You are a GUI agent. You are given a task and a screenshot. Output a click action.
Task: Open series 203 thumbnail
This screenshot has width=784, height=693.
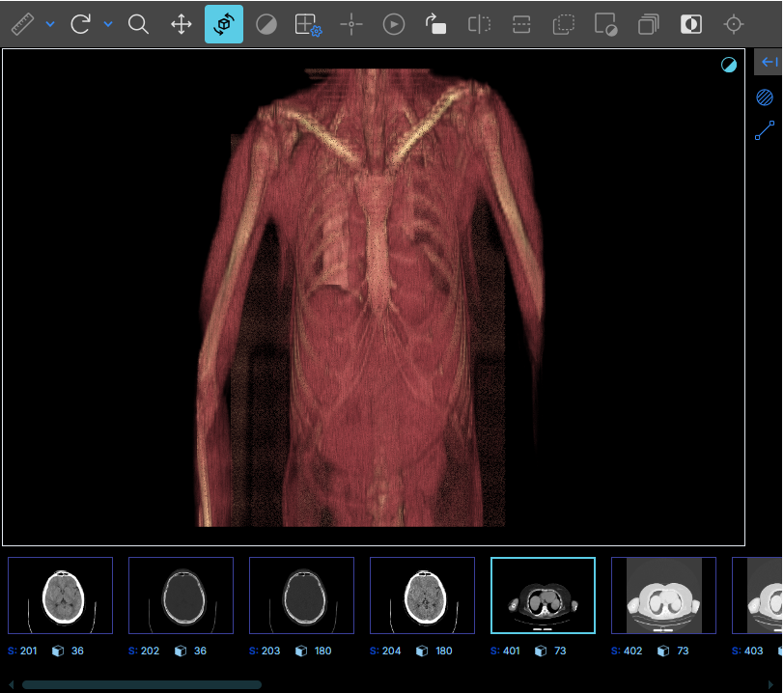click(x=301, y=596)
